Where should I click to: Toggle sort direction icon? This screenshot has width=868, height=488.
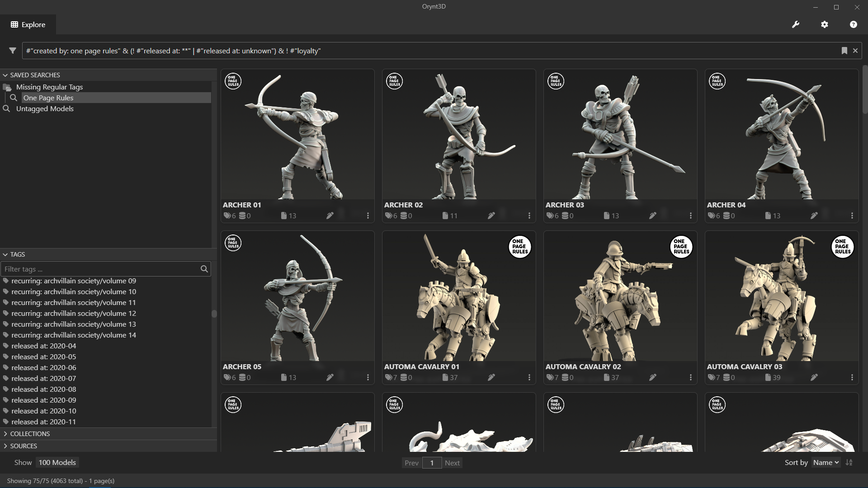pyautogui.click(x=849, y=462)
